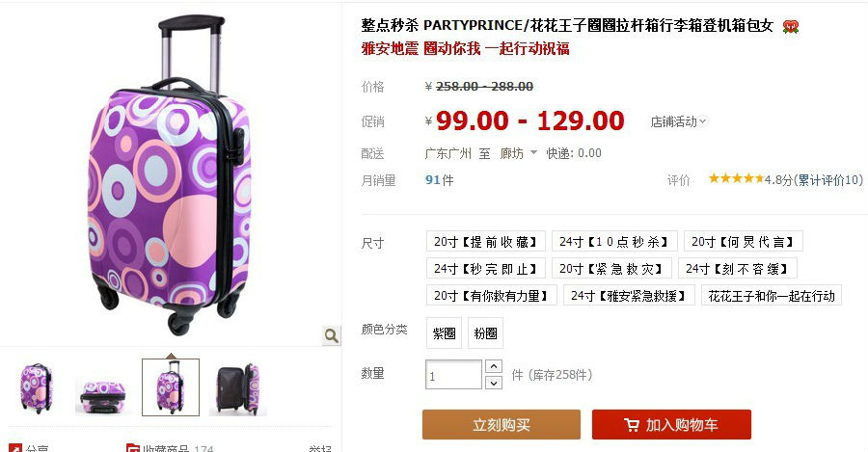Click the 加入购物车 add to cart button
This screenshot has height=452, width=868.
(x=671, y=424)
